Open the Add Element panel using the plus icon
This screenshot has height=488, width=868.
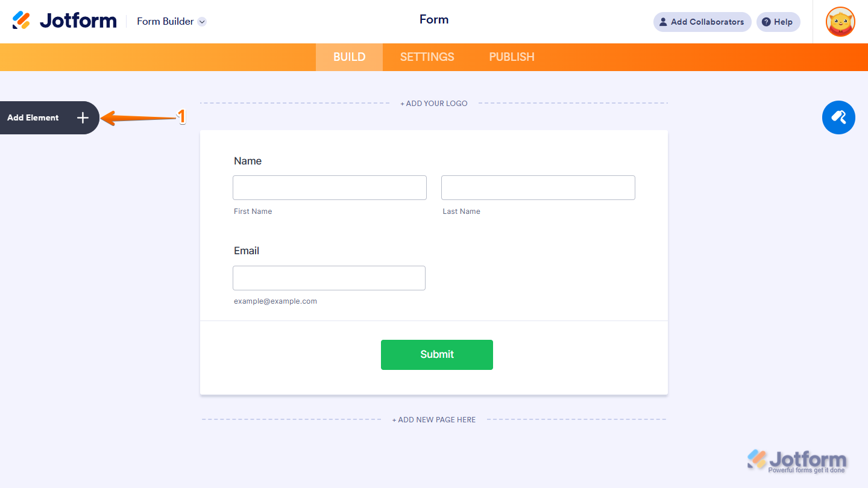click(82, 117)
